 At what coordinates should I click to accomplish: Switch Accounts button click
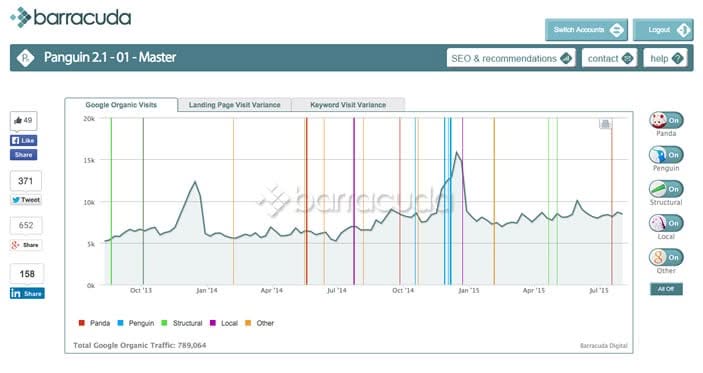click(586, 30)
